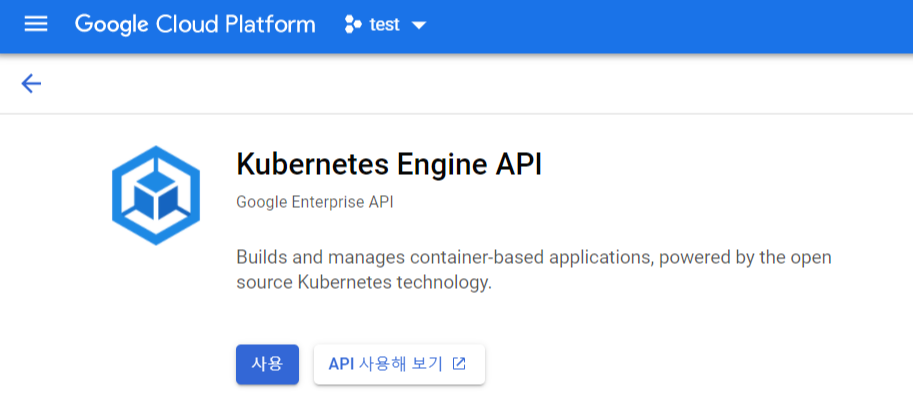This screenshot has height=407, width=913.
Task: Click the Builds and manages description text
Action: (534, 270)
